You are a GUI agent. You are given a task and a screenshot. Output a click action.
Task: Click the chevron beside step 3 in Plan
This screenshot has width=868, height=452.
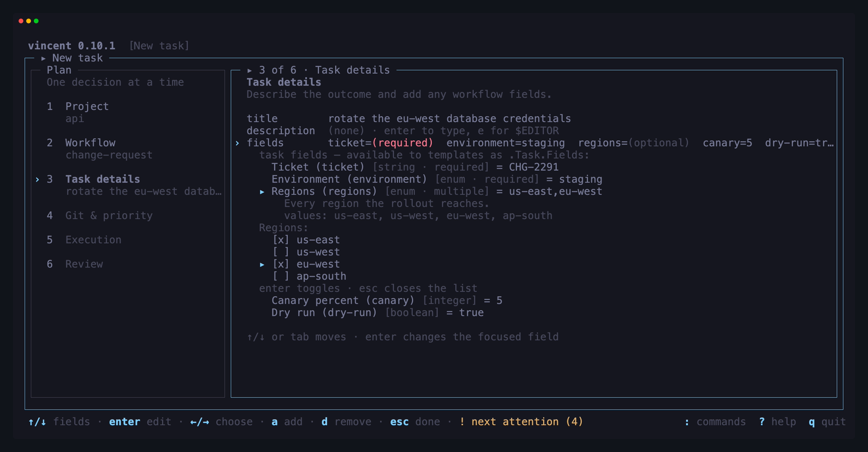(x=38, y=179)
